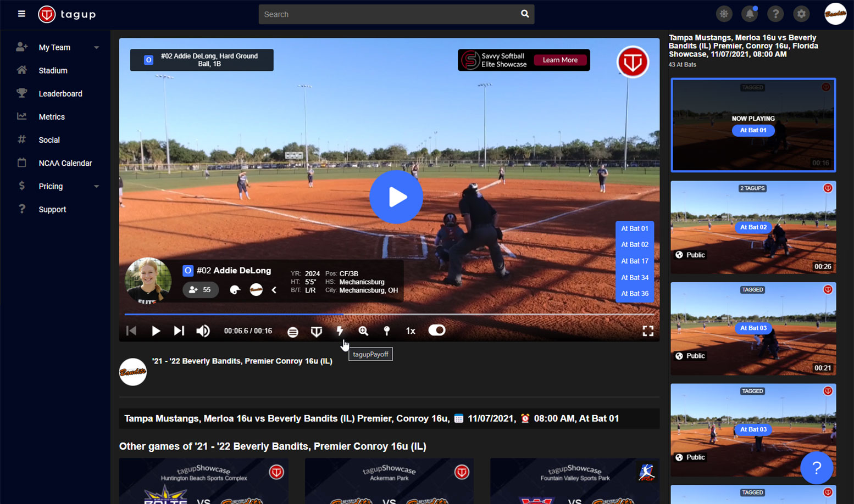Toggle the playlist lines icon in player controls

pos(293,331)
